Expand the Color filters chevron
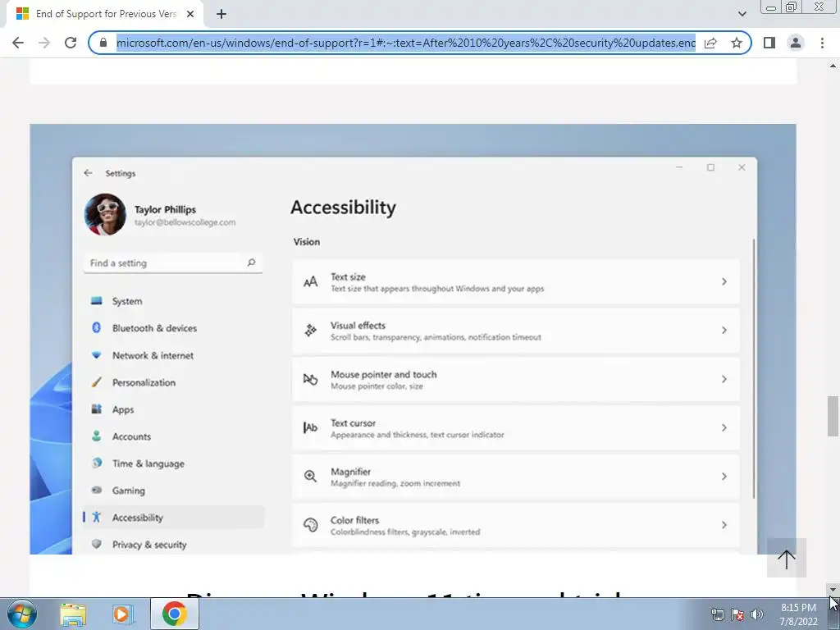The width and height of the screenshot is (840, 630). 724,525
